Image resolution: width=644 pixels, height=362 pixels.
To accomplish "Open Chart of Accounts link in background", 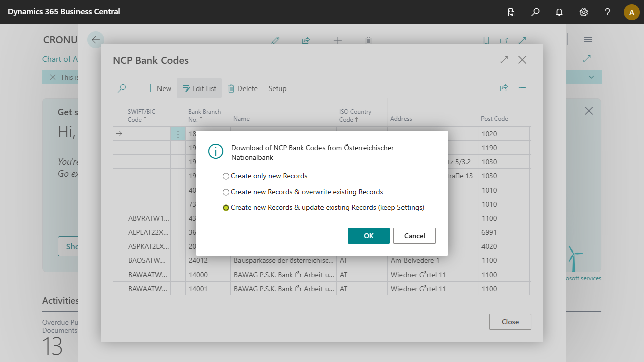I will coord(60,59).
